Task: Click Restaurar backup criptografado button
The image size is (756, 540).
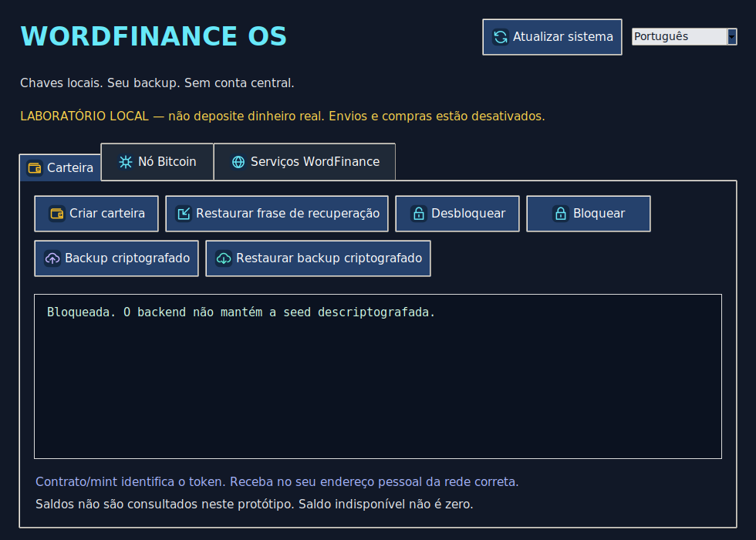Action: tap(318, 258)
